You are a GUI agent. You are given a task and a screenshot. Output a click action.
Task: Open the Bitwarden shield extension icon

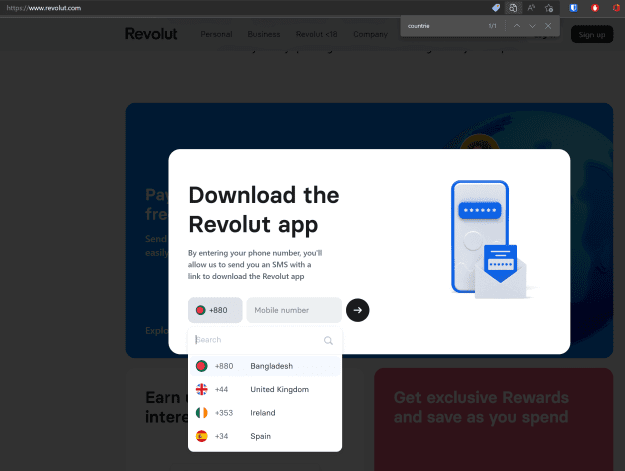pyautogui.click(x=573, y=8)
